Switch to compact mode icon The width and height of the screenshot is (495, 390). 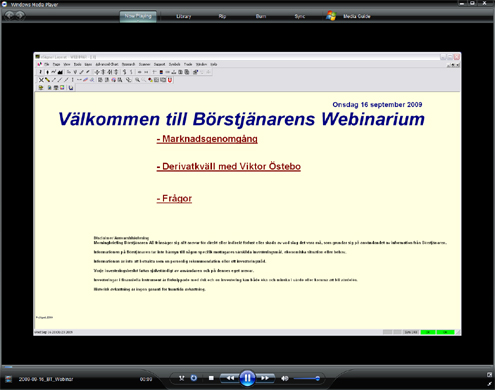click(x=489, y=375)
